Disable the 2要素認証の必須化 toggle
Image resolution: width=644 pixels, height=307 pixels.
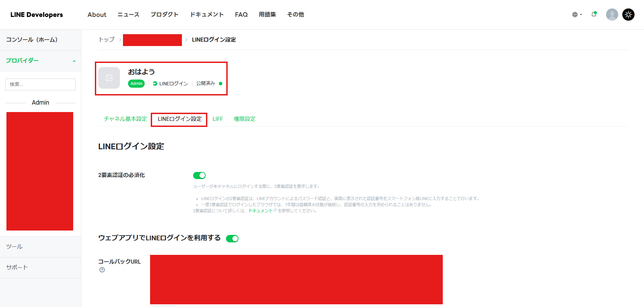(199, 175)
